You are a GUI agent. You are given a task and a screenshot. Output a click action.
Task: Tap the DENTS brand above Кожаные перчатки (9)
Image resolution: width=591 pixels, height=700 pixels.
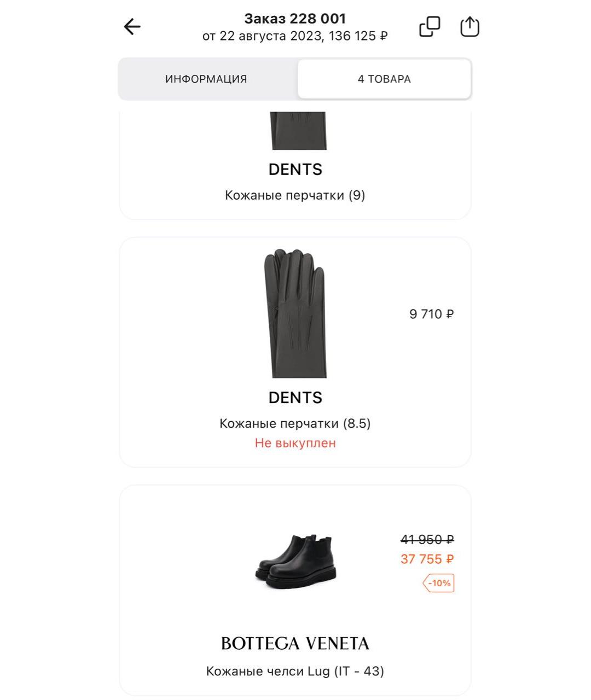[x=295, y=170]
